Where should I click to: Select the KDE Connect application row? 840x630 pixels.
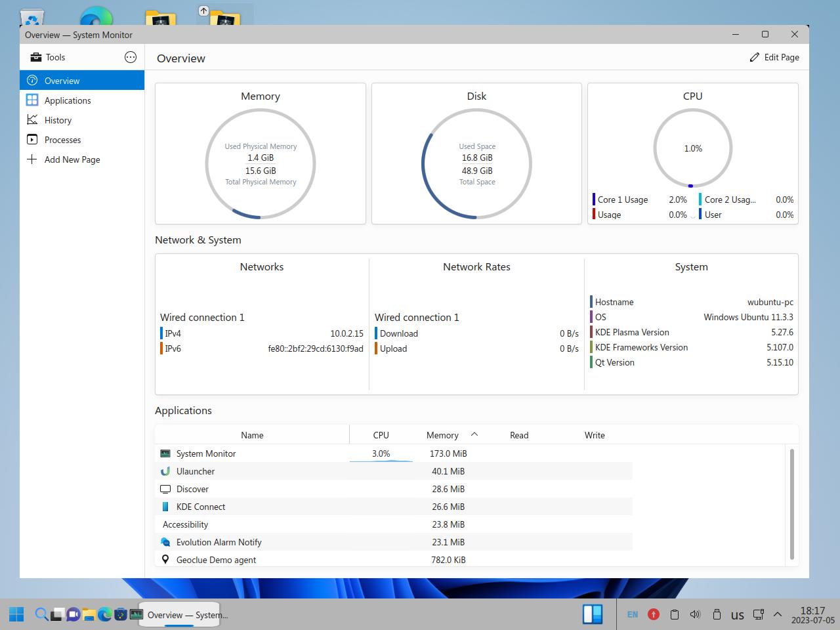[x=201, y=507]
